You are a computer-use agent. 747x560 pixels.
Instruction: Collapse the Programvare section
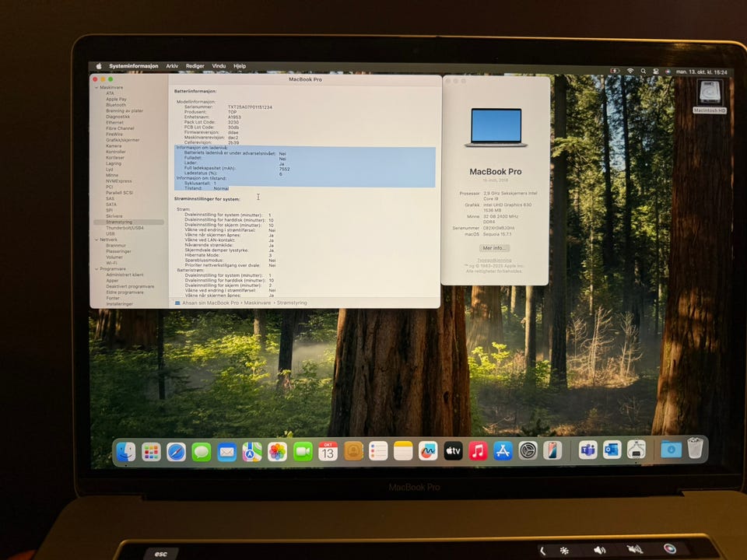point(96,269)
